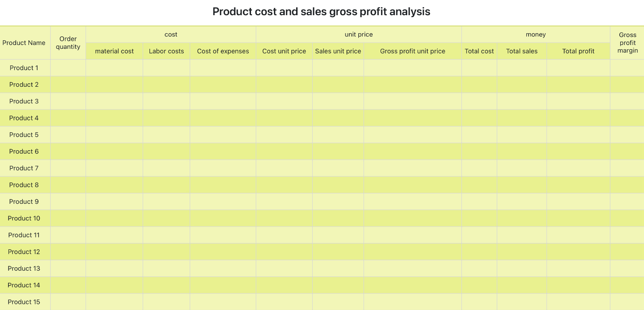Click Product 4's Total profit cell

pyautogui.click(x=579, y=118)
